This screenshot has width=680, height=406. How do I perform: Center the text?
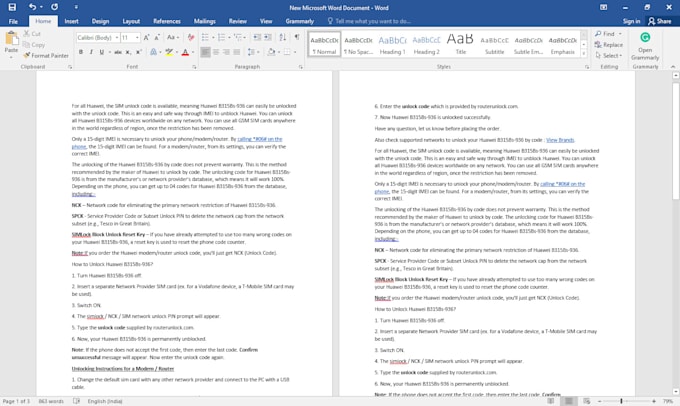click(216, 52)
